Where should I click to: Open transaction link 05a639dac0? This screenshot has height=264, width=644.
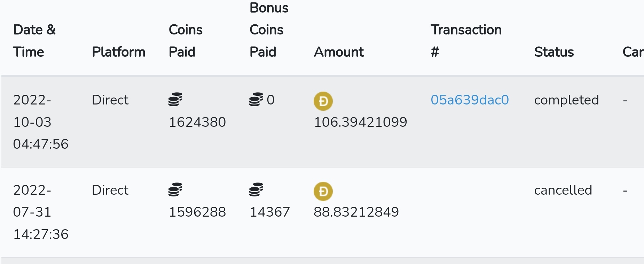tap(470, 100)
